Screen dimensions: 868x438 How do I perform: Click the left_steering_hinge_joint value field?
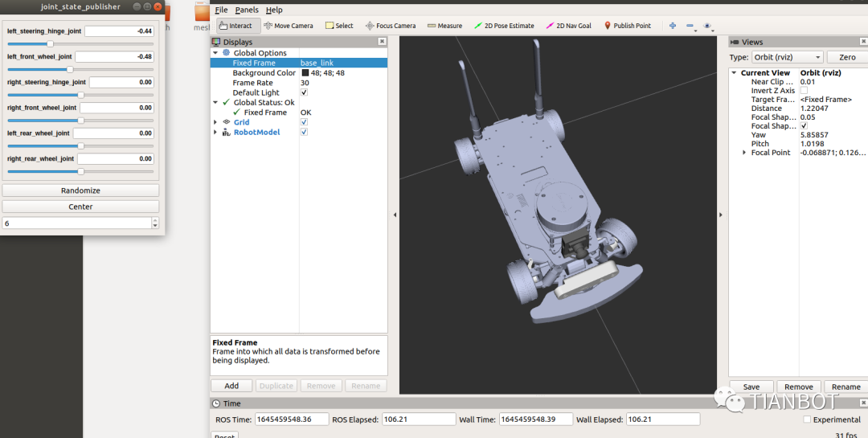[x=119, y=31]
